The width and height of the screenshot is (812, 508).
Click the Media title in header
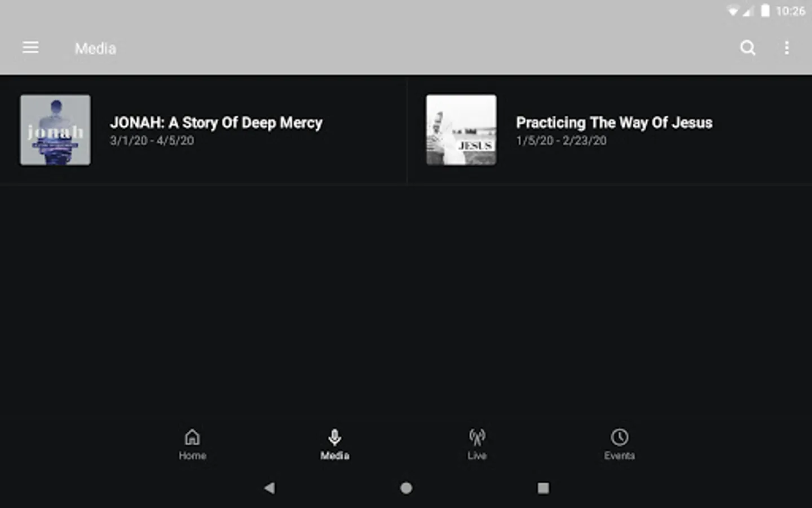point(95,49)
